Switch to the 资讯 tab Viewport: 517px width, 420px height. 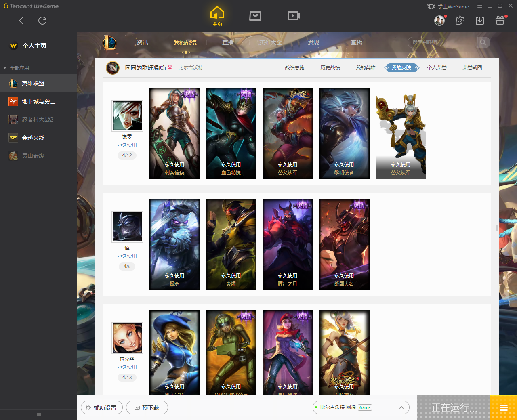pyautogui.click(x=142, y=42)
